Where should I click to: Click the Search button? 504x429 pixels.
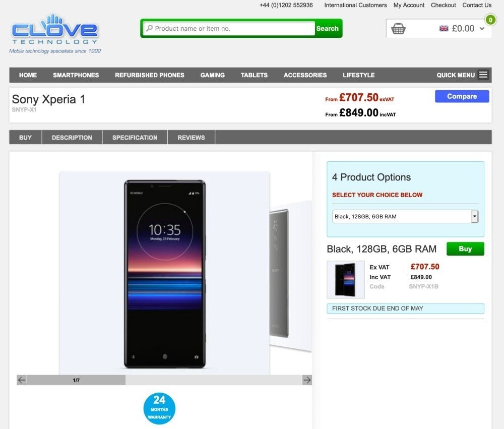click(x=328, y=28)
